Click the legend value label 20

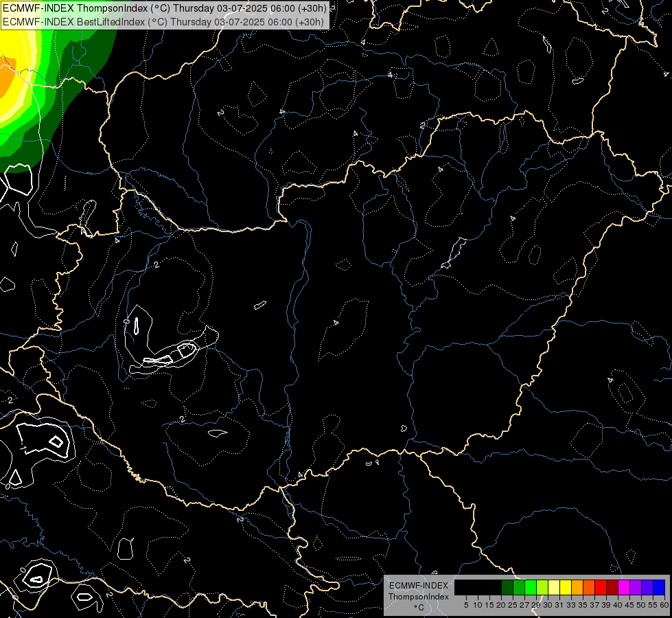[x=502, y=605]
